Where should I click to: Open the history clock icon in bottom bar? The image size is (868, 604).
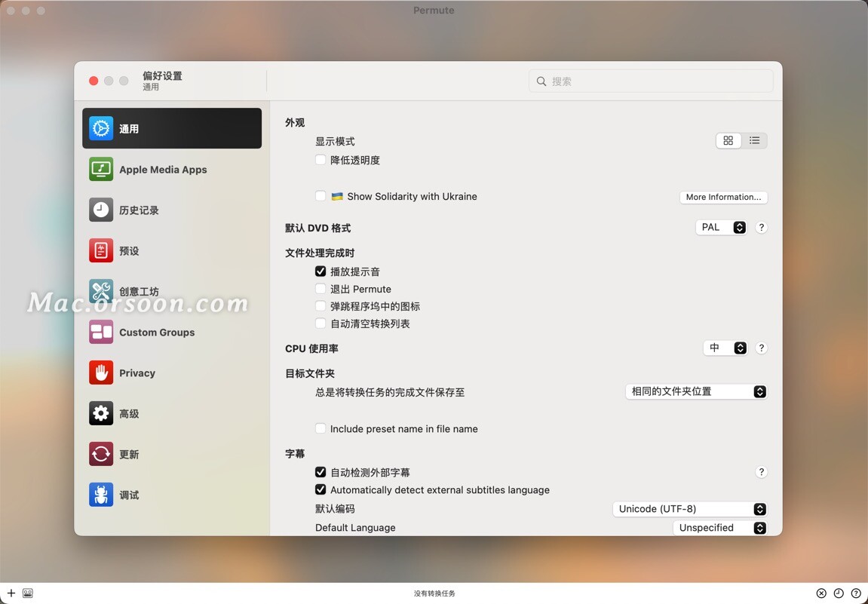point(839,593)
